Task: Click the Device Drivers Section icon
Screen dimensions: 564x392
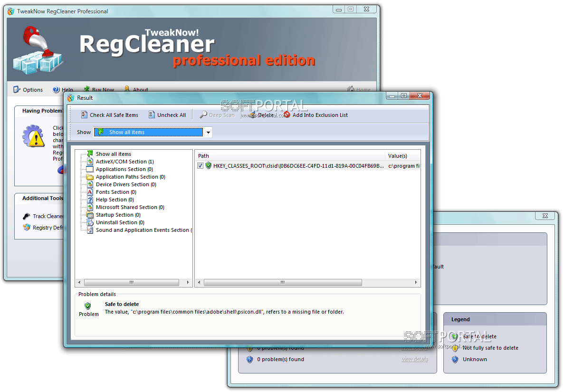Action: tap(90, 184)
